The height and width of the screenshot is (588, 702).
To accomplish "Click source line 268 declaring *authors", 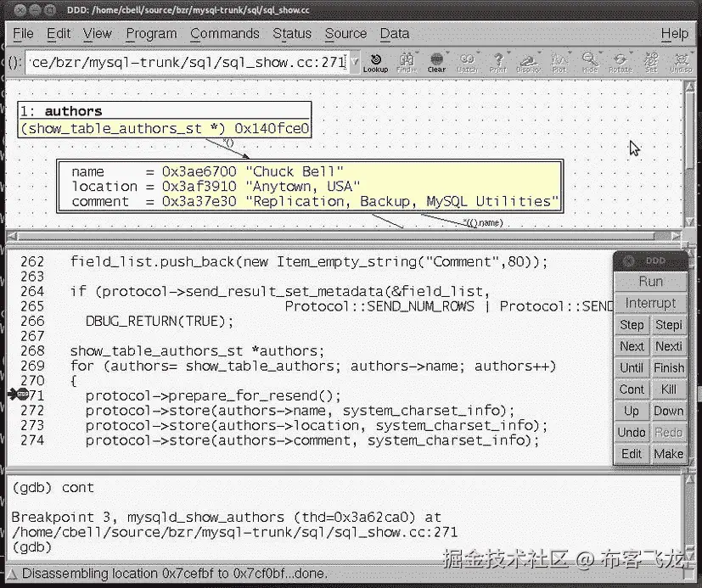I will click(x=197, y=350).
